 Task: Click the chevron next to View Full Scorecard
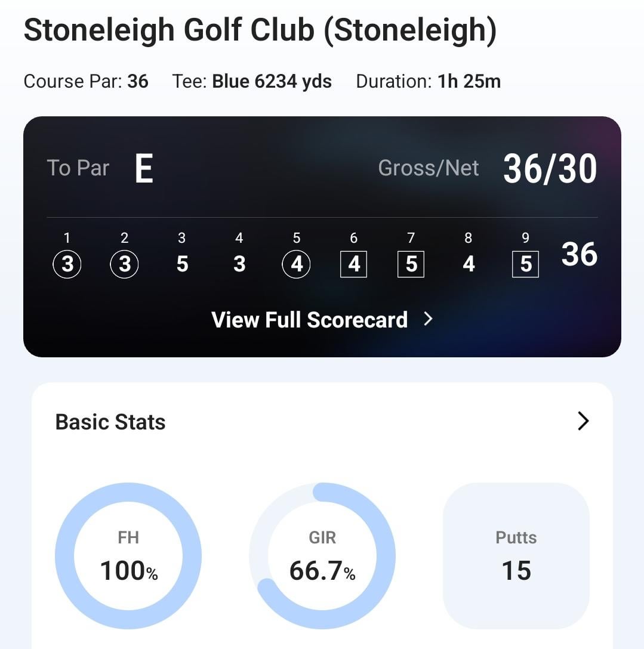tap(428, 319)
